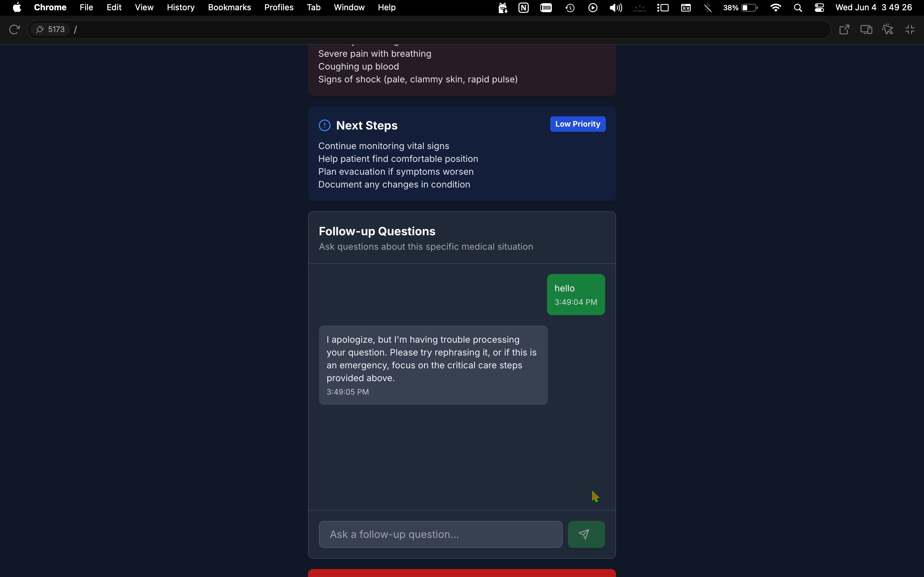Open macOS Control Center icon

[819, 8]
